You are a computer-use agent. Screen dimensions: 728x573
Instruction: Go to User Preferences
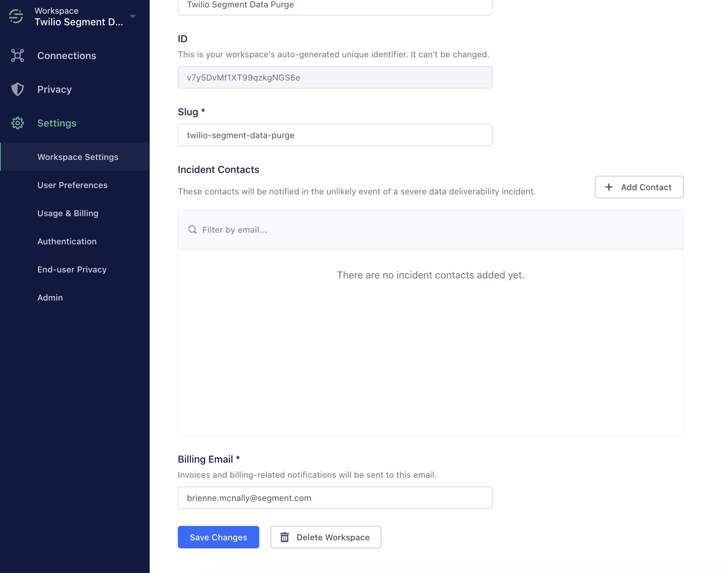[72, 185]
